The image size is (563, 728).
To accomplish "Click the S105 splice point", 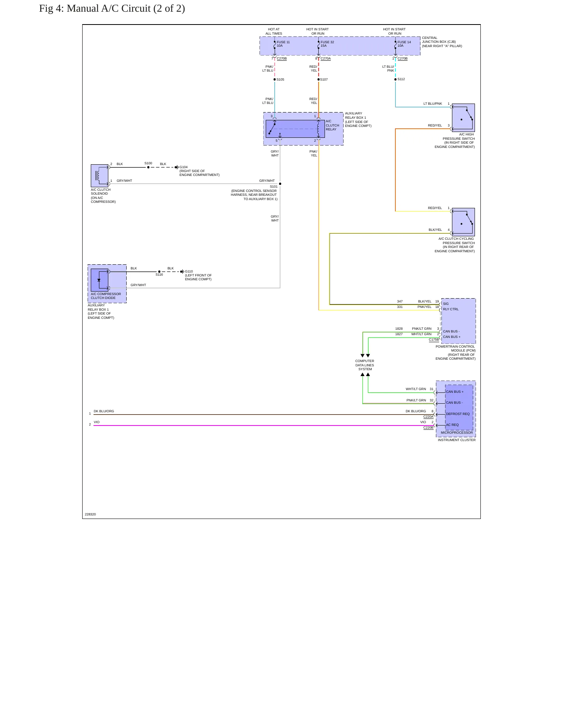I will 275,79.
